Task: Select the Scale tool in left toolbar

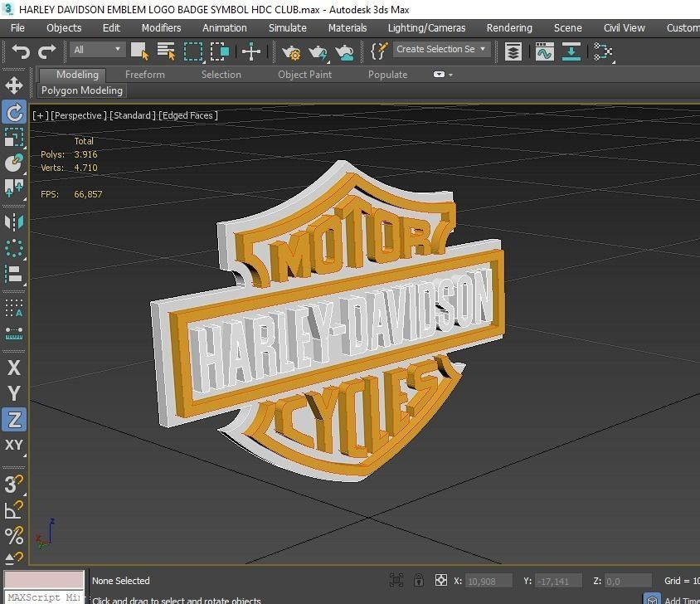Action: [14, 137]
